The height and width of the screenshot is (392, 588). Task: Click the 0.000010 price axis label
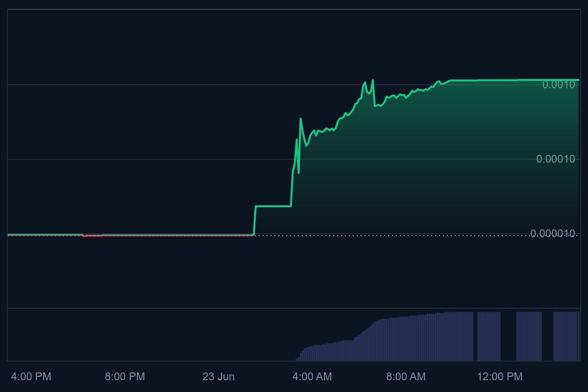[553, 234]
